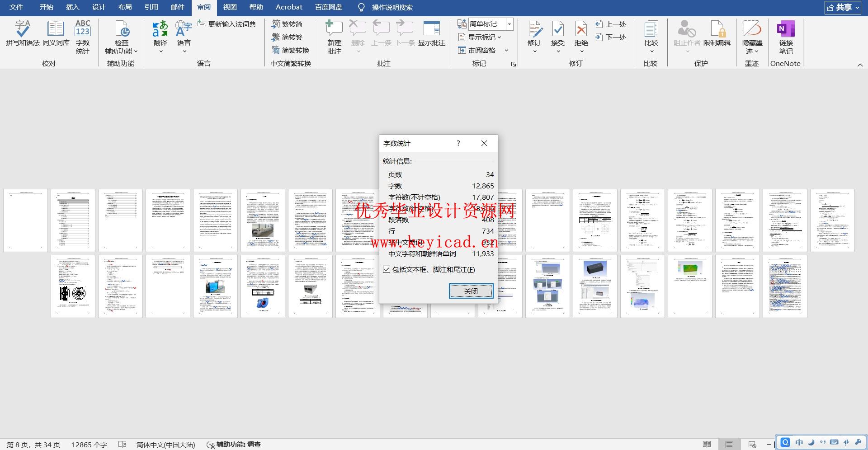The width and height of the screenshot is (868, 450).
Task: Open OneNote 链接笔记
Action: (786, 37)
